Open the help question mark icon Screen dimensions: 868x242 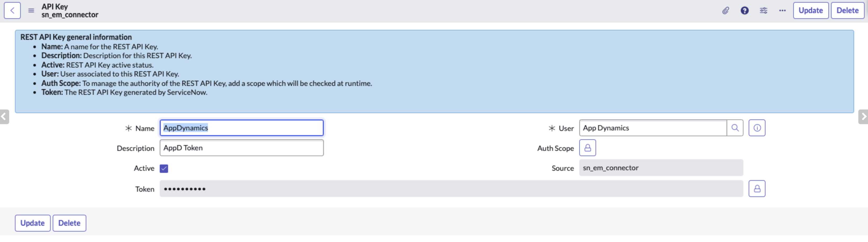pyautogui.click(x=744, y=10)
